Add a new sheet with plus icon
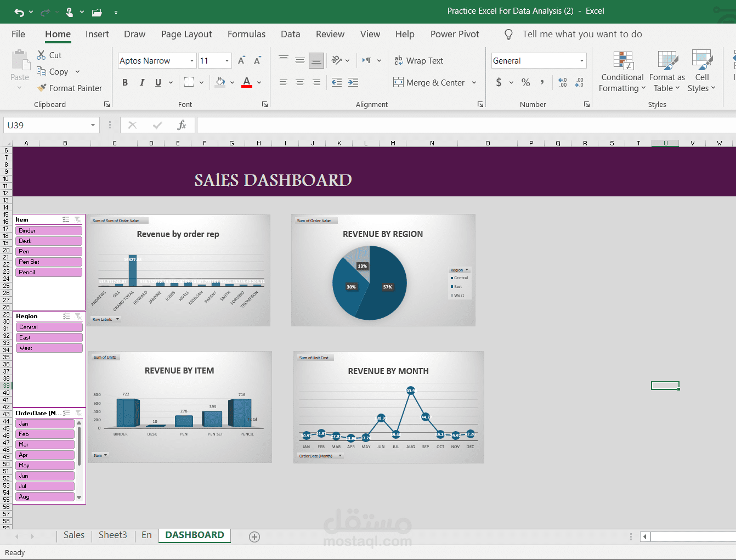736x560 pixels. point(254,537)
